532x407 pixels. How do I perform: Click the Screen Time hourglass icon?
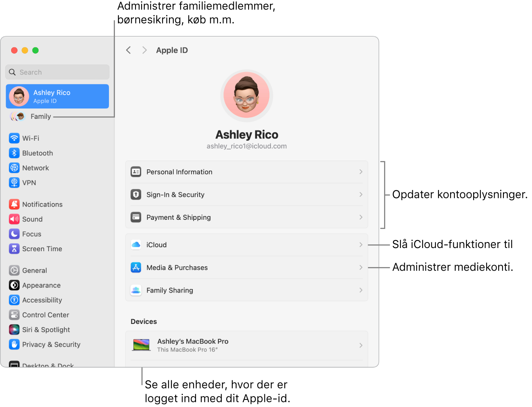tap(14, 249)
